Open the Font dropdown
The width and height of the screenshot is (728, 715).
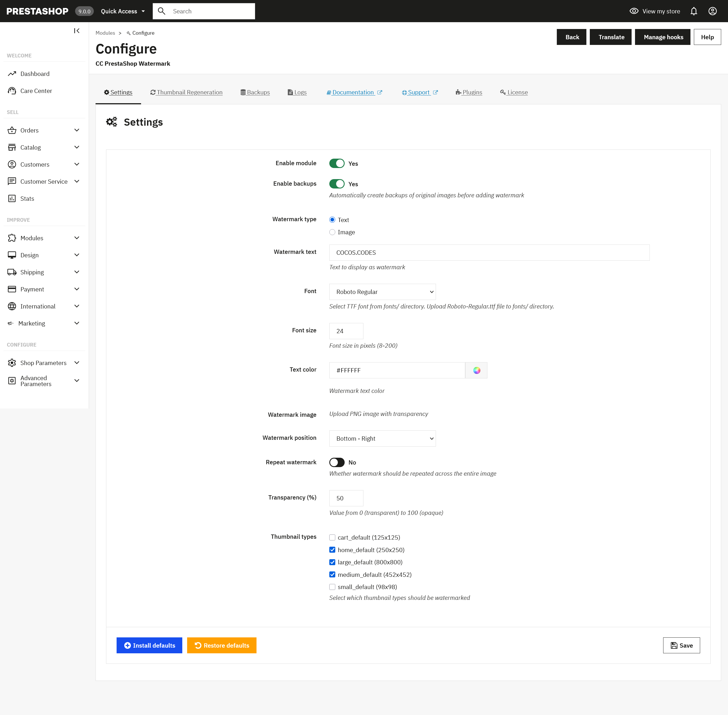tap(382, 292)
